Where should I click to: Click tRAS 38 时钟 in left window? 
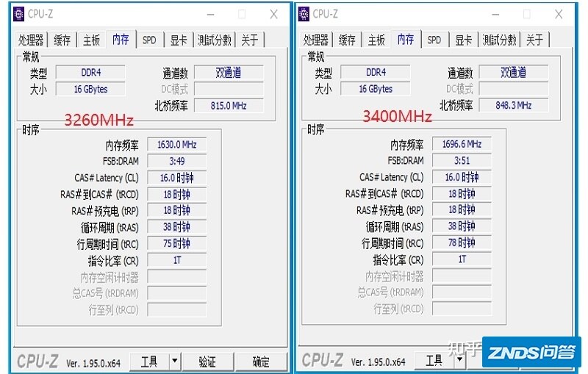click(176, 227)
